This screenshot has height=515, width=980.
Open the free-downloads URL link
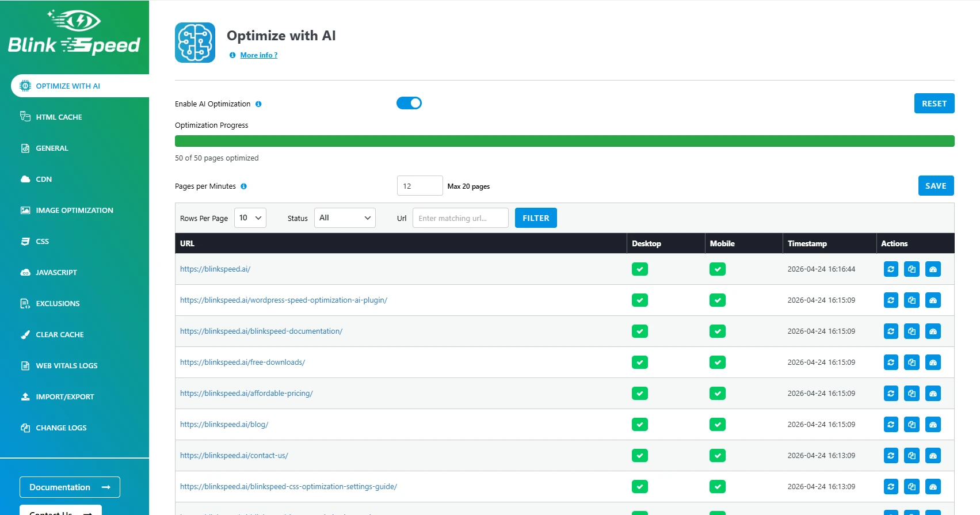(242, 362)
